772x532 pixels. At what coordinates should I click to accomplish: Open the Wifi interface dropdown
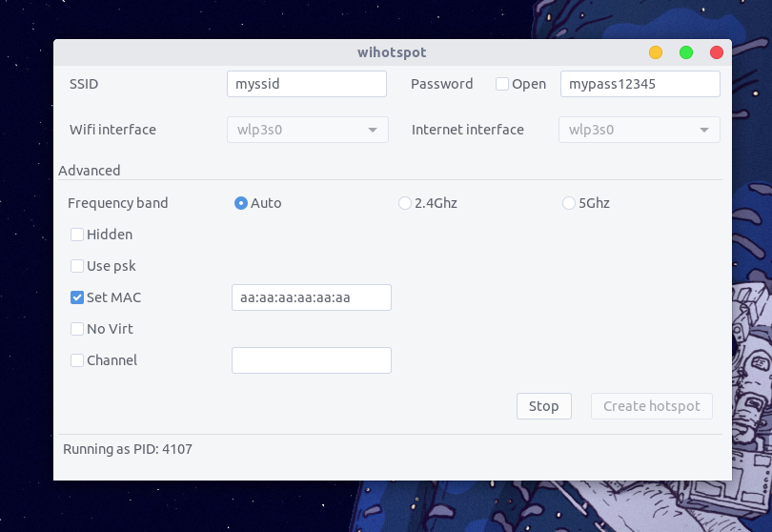pos(308,130)
